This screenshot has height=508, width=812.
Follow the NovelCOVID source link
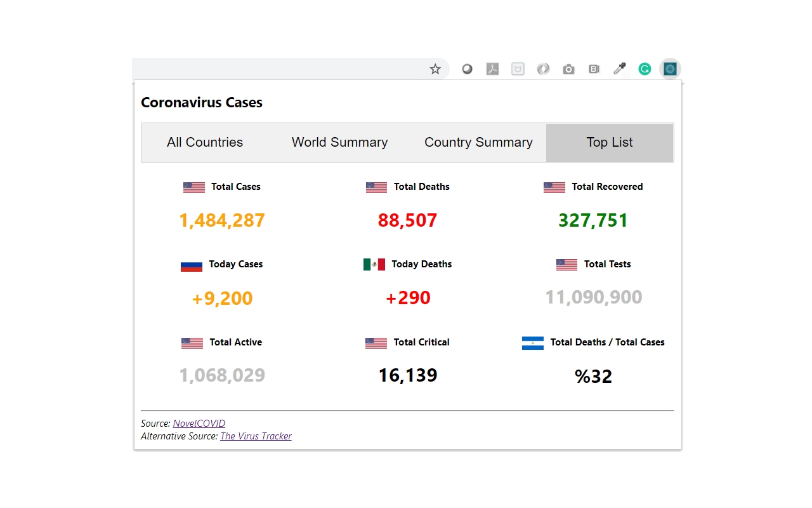click(199, 424)
